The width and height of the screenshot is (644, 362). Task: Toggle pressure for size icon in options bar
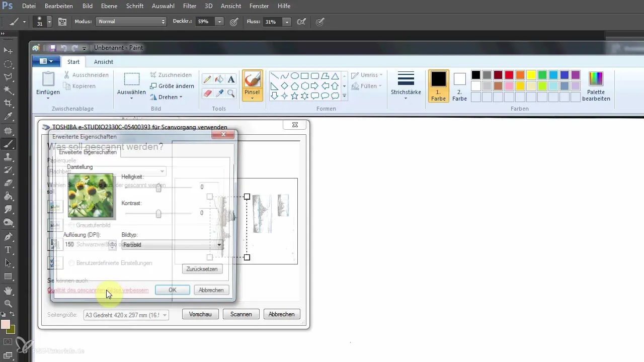click(x=319, y=22)
